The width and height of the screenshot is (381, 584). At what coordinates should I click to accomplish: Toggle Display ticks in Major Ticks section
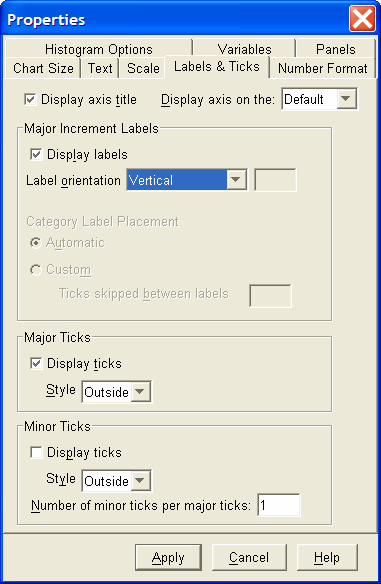click(x=36, y=363)
